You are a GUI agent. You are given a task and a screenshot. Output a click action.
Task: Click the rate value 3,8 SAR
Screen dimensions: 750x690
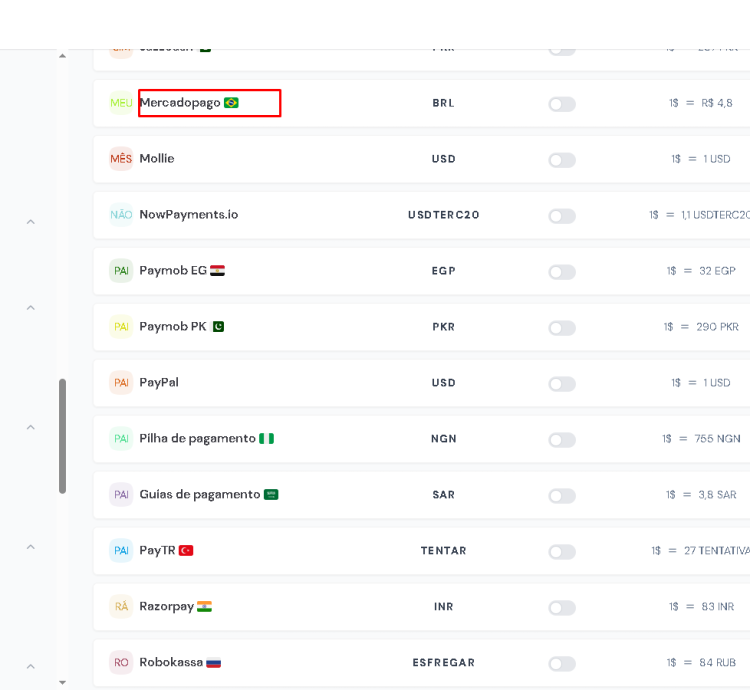pyautogui.click(x=717, y=495)
